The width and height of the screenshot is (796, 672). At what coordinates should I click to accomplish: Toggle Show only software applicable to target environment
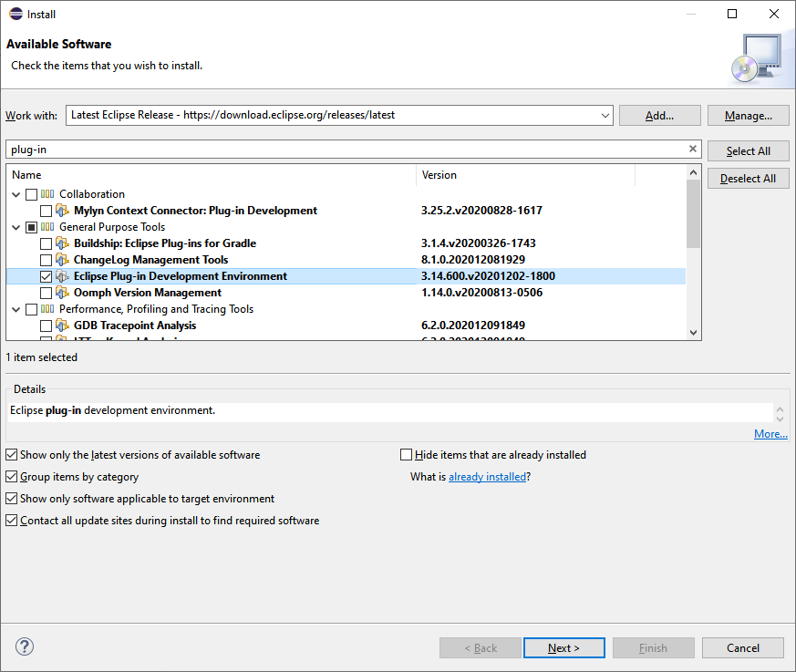pyautogui.click(x=11, y=499)
